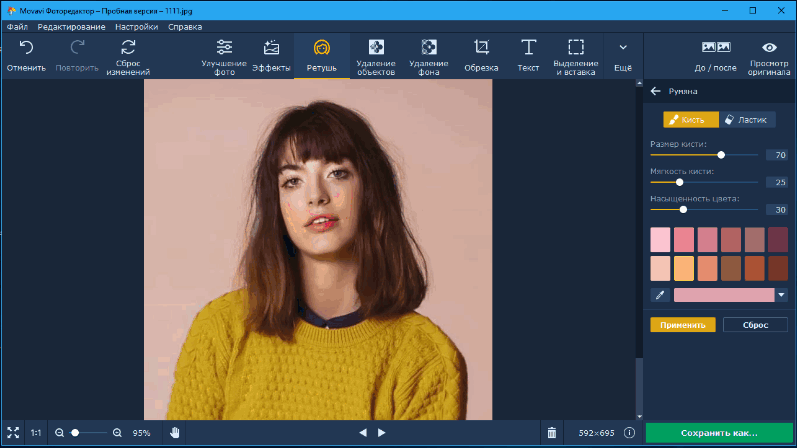Hold View original (Просмотр оригинала) eye
The height and width of the screenshot is (448, 797).
(x=769, y=48)
